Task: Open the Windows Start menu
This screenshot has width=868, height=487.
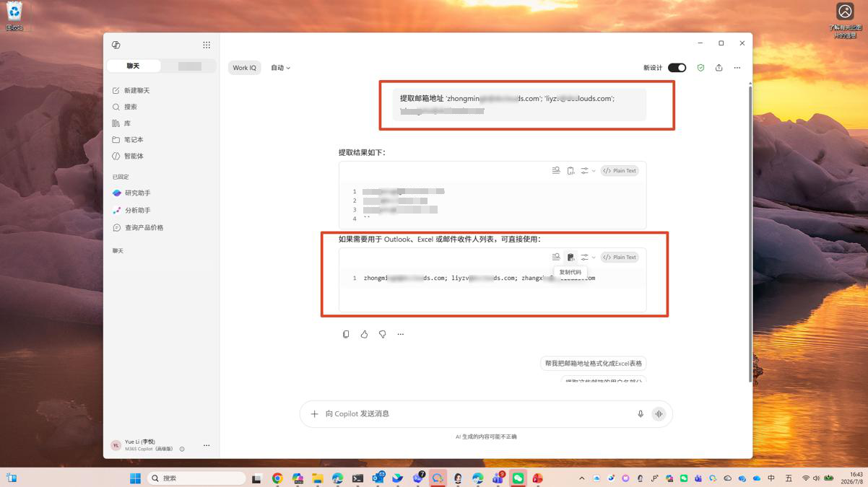Action: [x=135, y=478]
